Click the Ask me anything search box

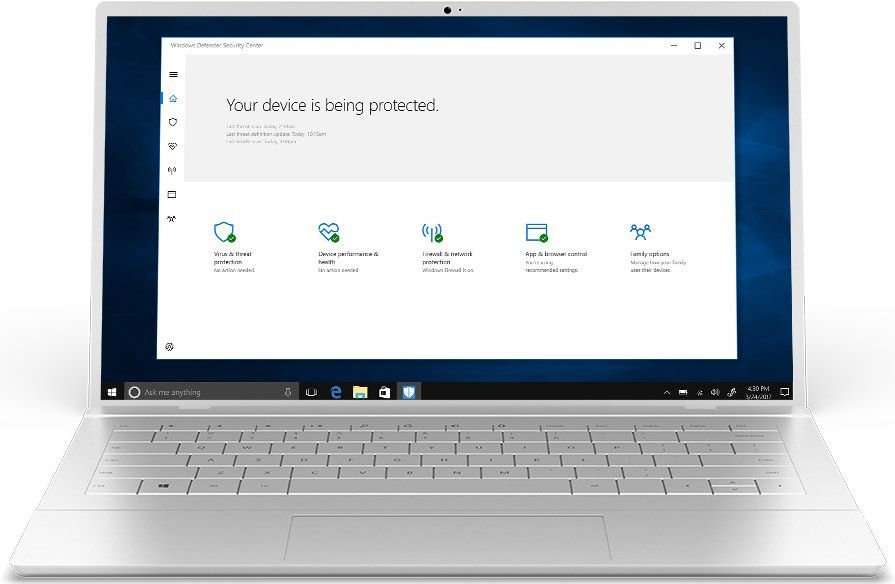pos(200,392)
